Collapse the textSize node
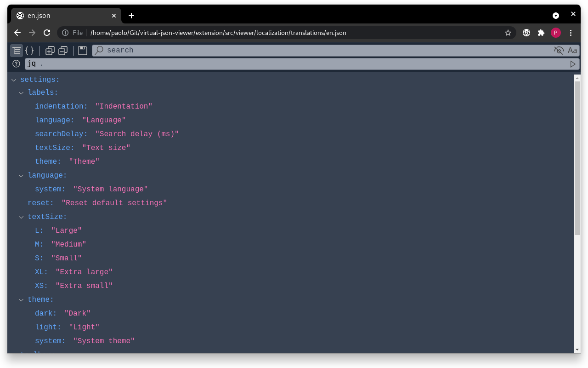 21,217
